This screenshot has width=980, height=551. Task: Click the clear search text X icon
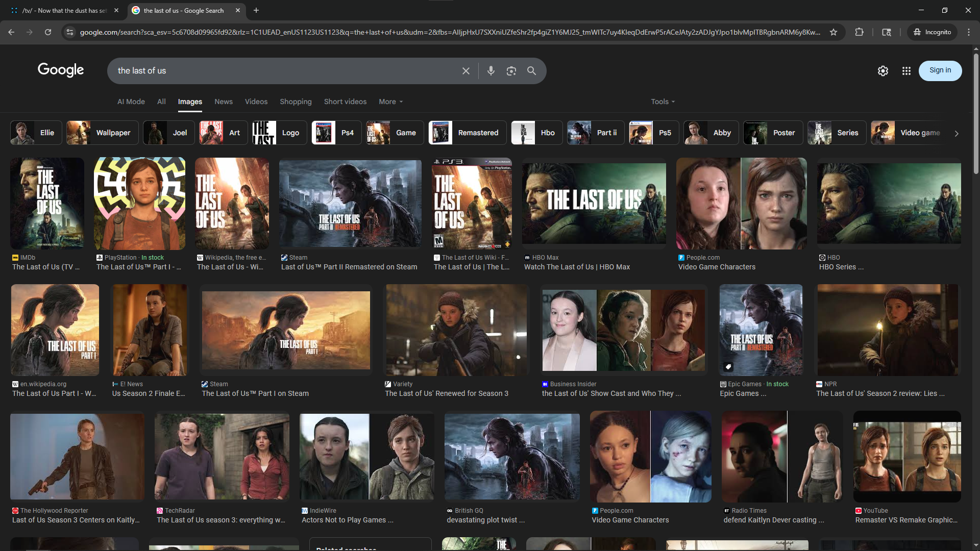tap(465, 71)
